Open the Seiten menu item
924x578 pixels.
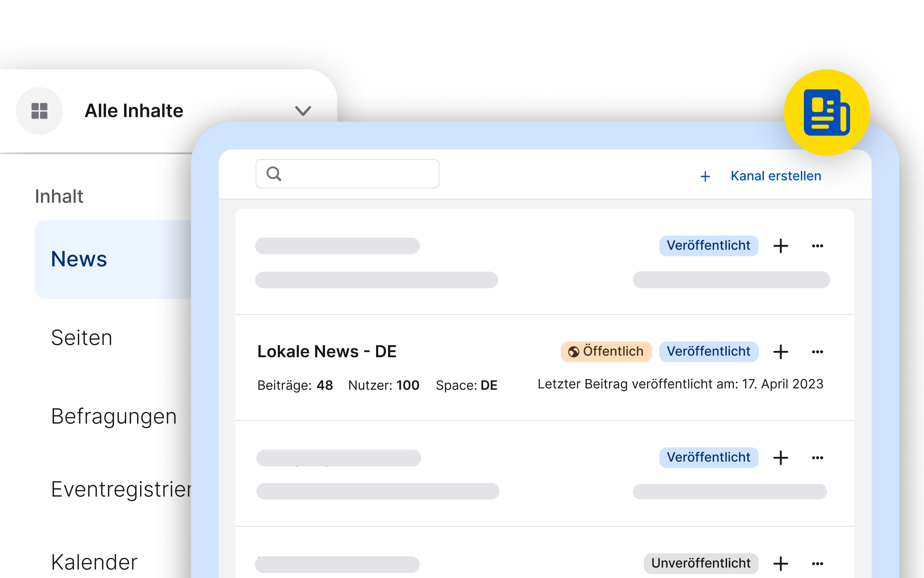(82, 338)
